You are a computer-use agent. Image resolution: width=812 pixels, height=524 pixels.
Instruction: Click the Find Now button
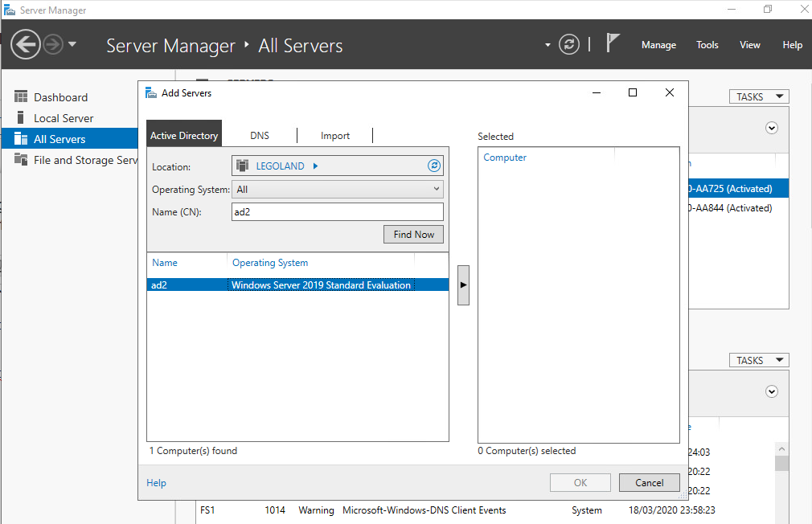[x=413, y=235]
